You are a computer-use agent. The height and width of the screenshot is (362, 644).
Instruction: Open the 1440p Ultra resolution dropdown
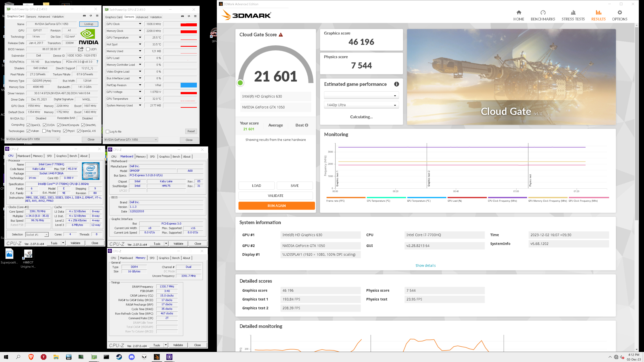click(361, 105)
